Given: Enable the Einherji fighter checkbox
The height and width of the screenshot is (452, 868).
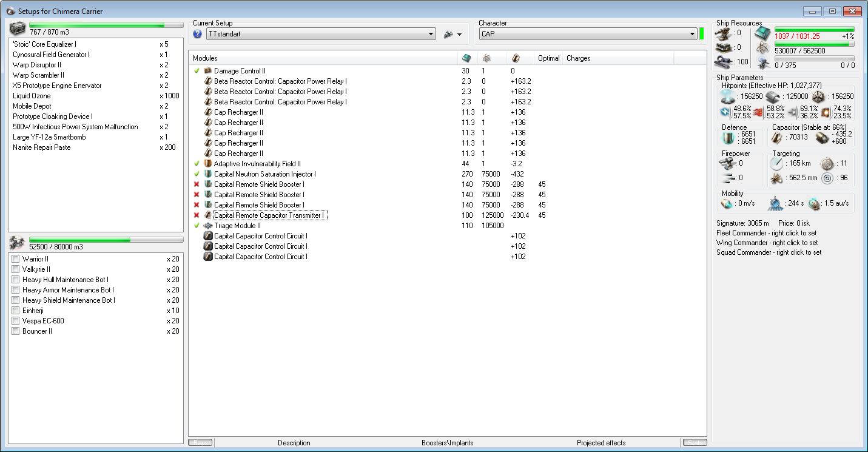Looking at the screenshot, I should pos(16,311).
